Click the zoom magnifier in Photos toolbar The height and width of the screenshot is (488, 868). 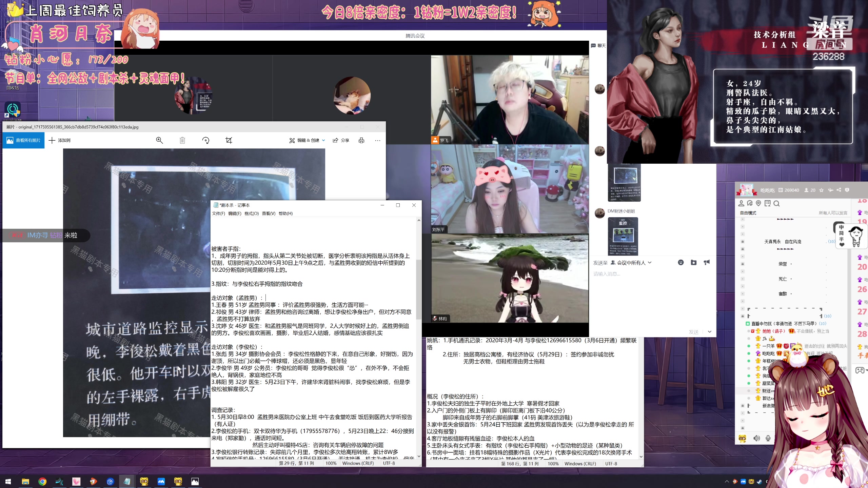pyautogui.click(x=159, y=140)
